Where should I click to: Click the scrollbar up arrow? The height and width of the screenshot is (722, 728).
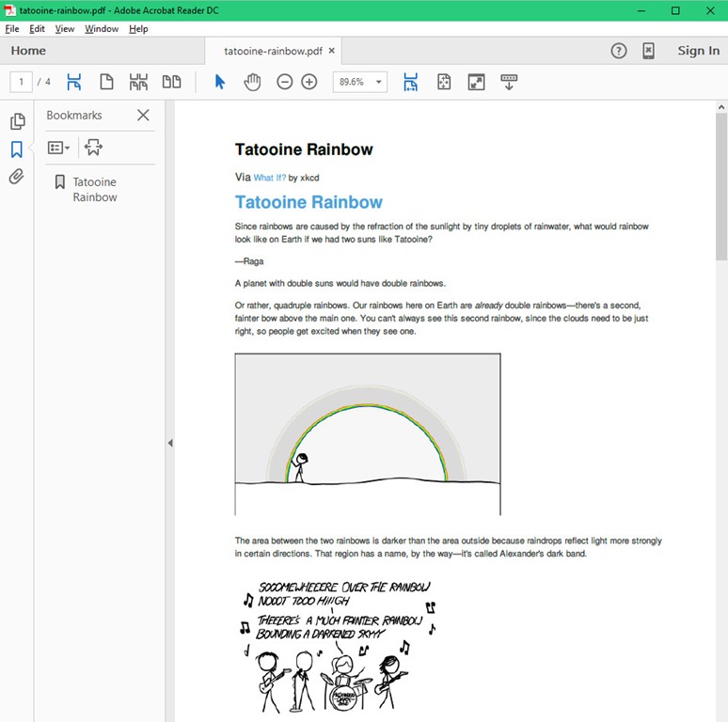click(x=721, y=107)
